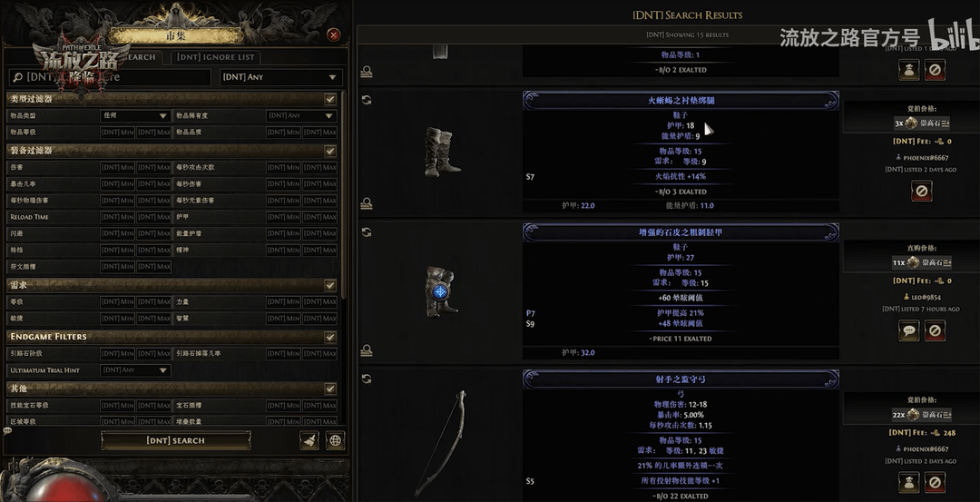Expand the Ultimatum Trial Hint dropdown
This screenshot has height=502, width=980.
coord(135,370)
